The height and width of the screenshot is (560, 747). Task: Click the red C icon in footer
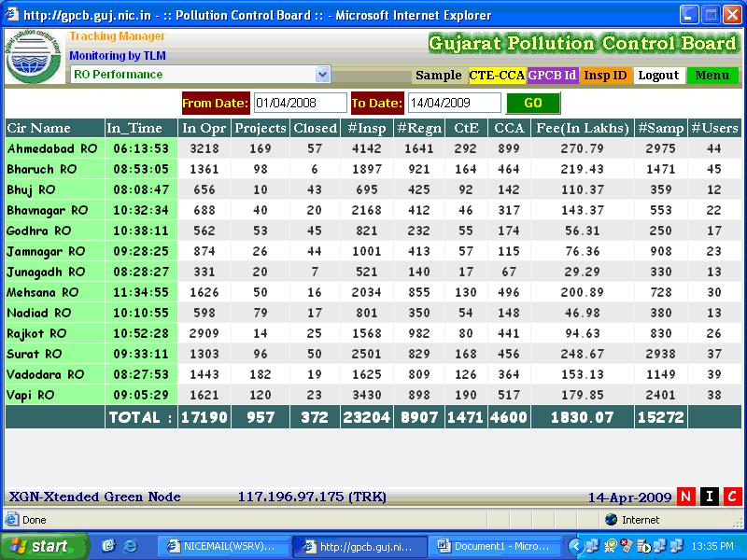pos(732,497)
